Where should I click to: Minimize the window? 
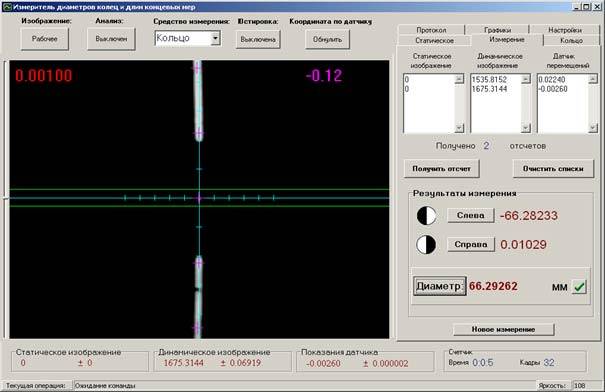[577, 7]
